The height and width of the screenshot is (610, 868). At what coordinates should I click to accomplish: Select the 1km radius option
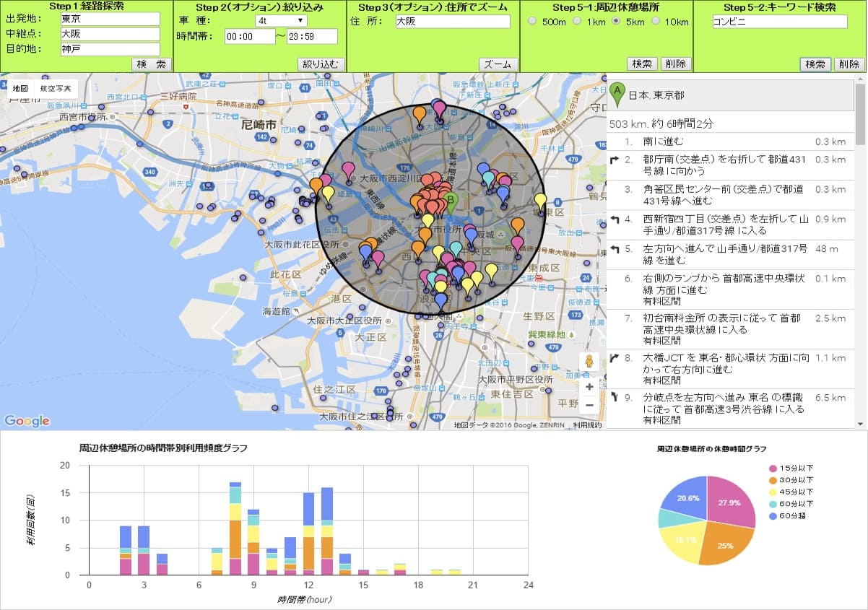577,22
